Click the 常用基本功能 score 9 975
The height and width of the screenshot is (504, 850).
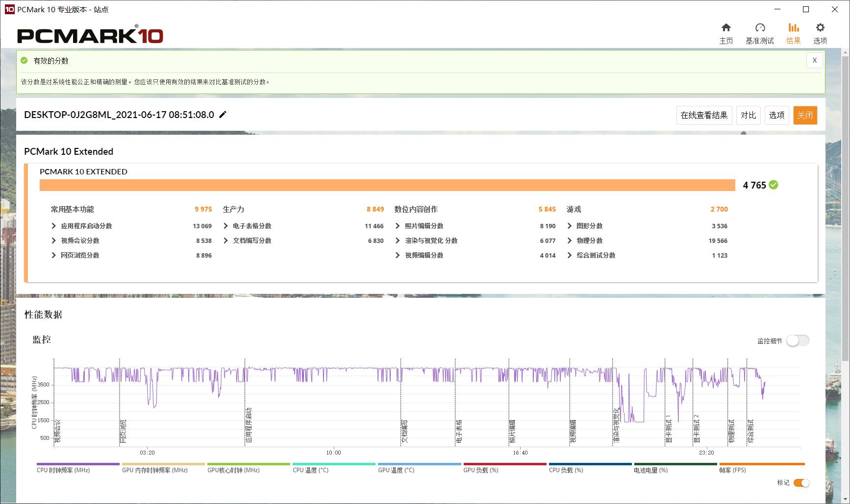point(203,209)
